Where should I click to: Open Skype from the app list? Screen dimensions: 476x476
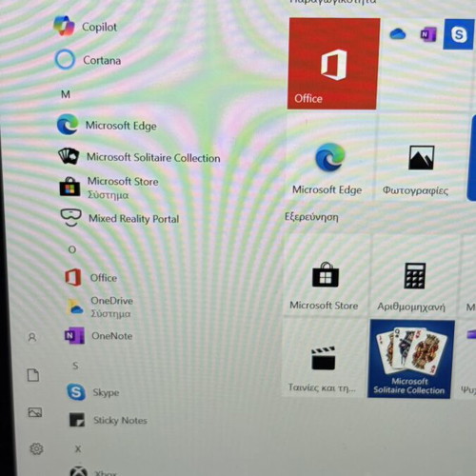click(x=92, y=392)
